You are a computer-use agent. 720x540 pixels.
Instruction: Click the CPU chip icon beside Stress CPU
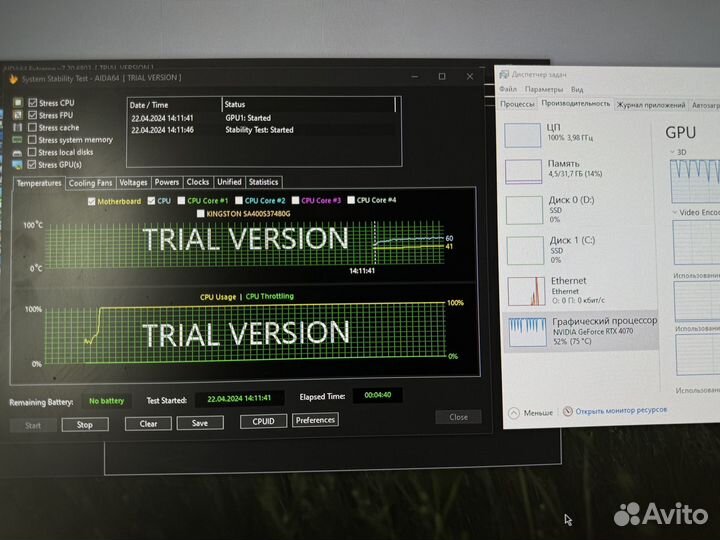17,102
